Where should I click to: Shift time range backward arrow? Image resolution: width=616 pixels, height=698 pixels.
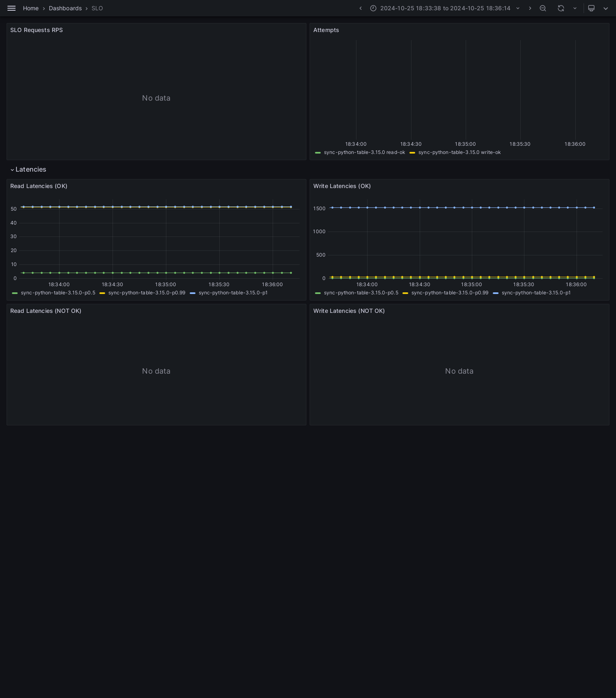[361, 8]
